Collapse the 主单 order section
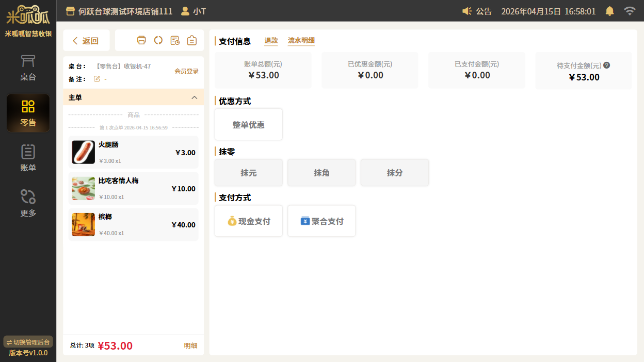This screenshot has height=362, width=644. (194, 97)
